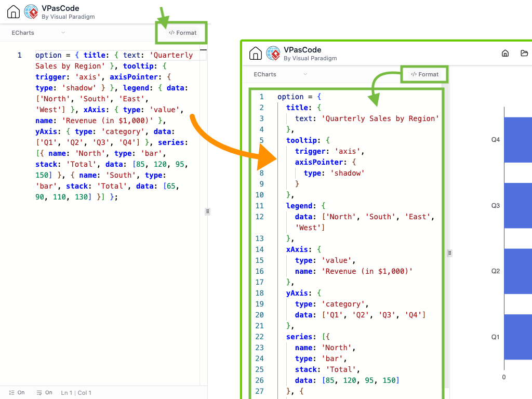Click the VPasCode title in left window
This screenshot has width=532, height=399.
[60, 8]
